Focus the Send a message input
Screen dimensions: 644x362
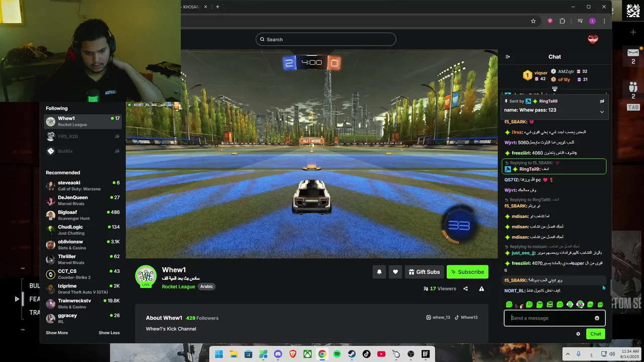554,318
